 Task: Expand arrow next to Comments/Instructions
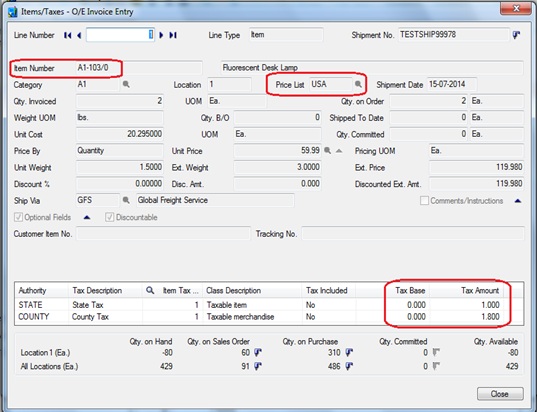click(x=518, y=201)
